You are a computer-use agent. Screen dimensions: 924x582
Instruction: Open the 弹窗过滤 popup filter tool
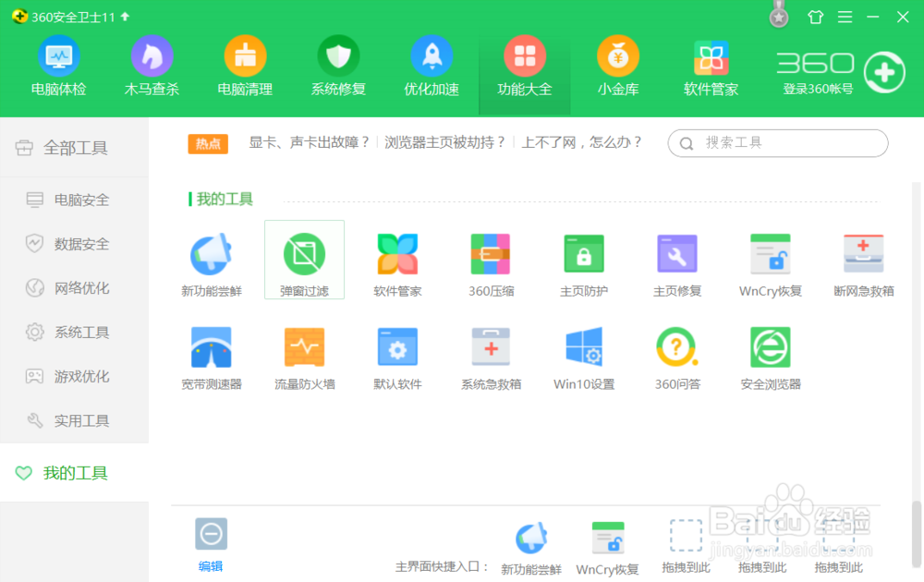pyautogui.click(x=305, y=254)
